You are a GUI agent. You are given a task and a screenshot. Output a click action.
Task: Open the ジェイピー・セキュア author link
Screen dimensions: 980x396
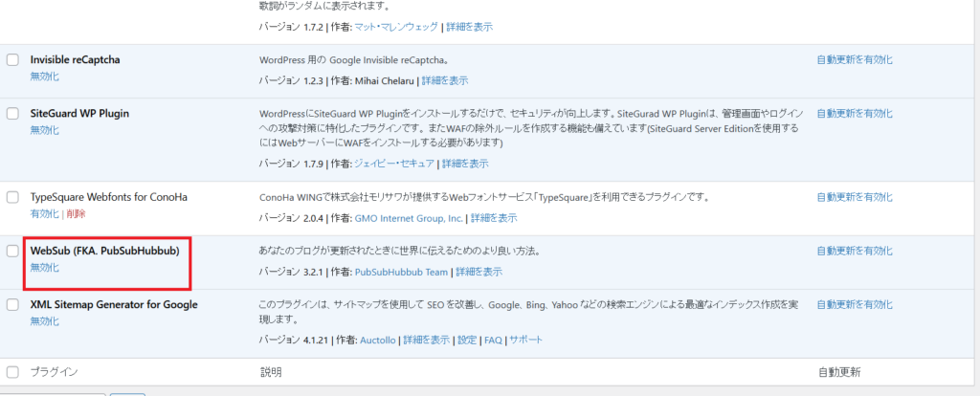click(394, 165)
